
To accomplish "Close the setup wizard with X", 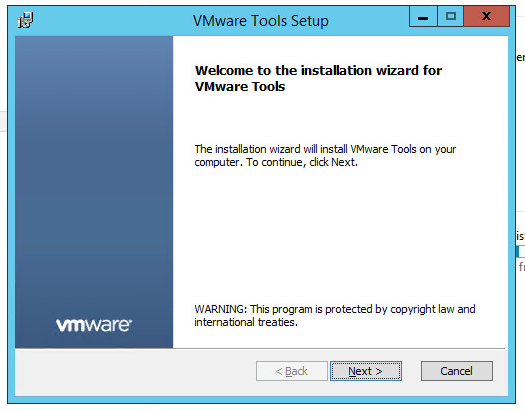I will pos(486,17).
